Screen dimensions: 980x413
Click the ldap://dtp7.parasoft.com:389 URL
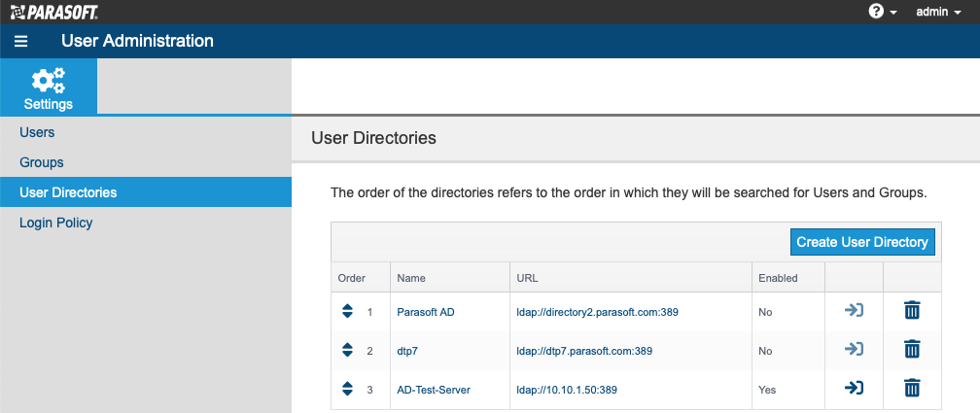584,351
